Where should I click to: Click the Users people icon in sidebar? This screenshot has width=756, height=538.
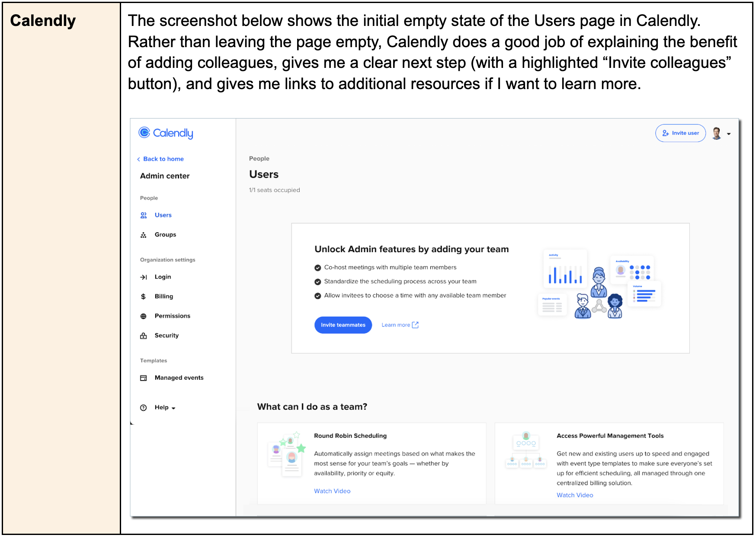[x=144, y=215]
